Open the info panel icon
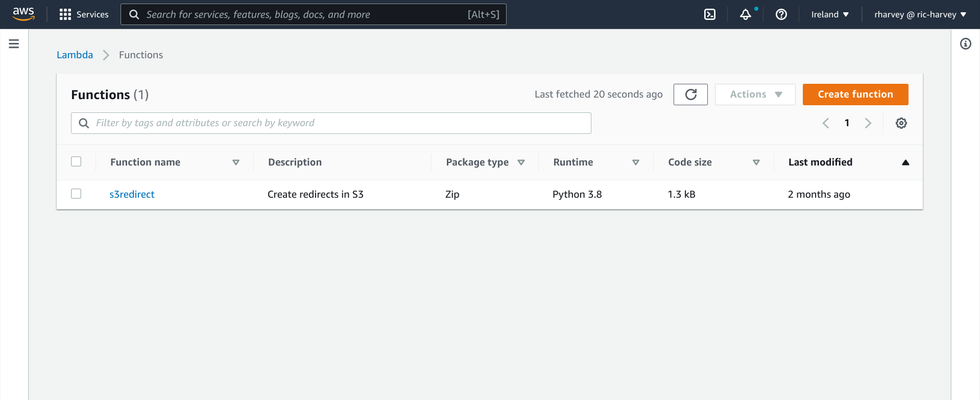This screenshot has height=400, width=980. tap(965, 44)
